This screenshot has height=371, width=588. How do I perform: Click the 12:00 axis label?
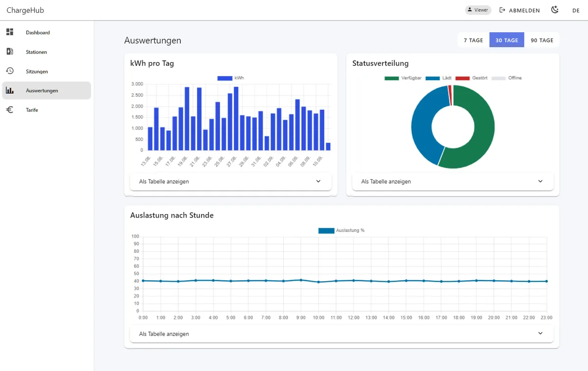coord(354,318)
